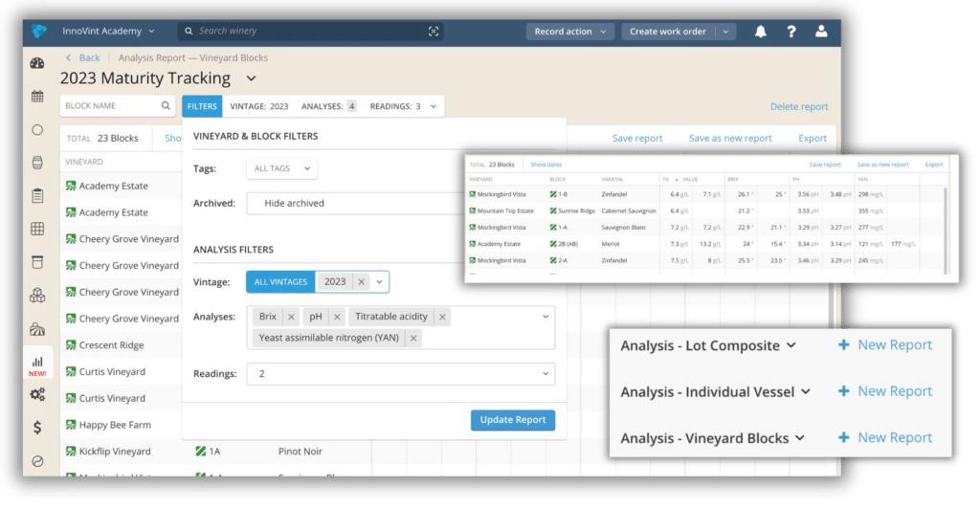The image size is (980, 508).
Task: Open the grid table sidebar icon
Action: tap(37, 229)
